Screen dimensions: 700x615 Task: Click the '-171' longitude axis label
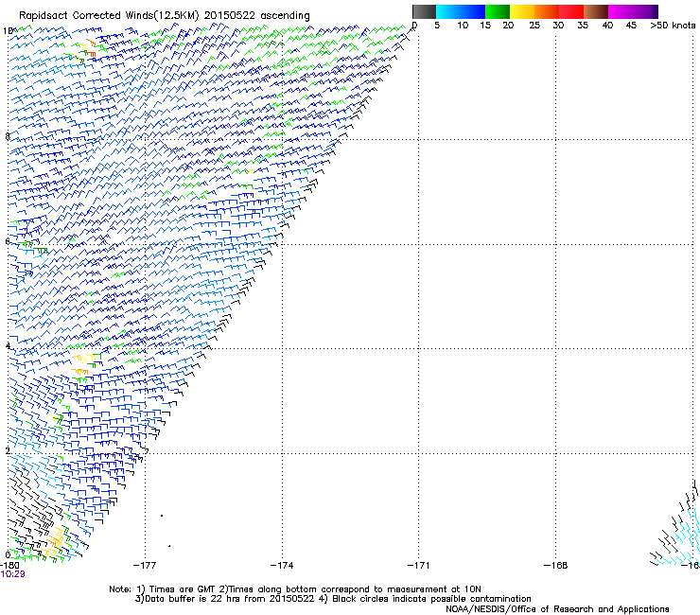tap(418, 566)
